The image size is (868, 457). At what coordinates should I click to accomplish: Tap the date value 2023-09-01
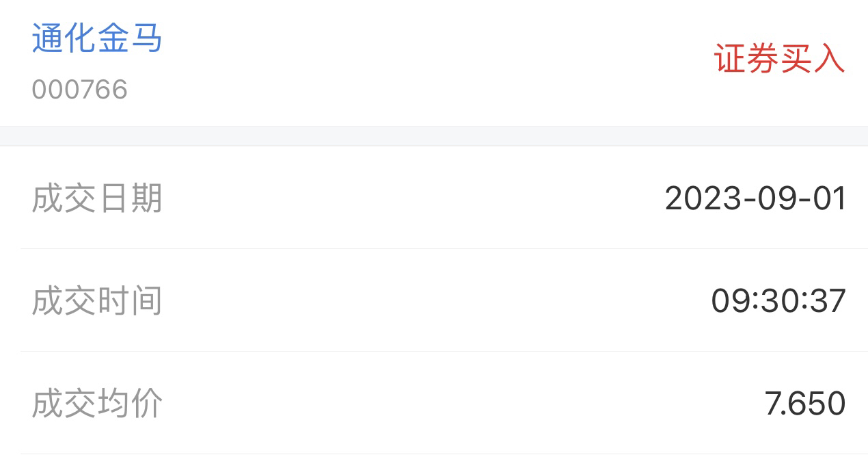tap(755, 199)
